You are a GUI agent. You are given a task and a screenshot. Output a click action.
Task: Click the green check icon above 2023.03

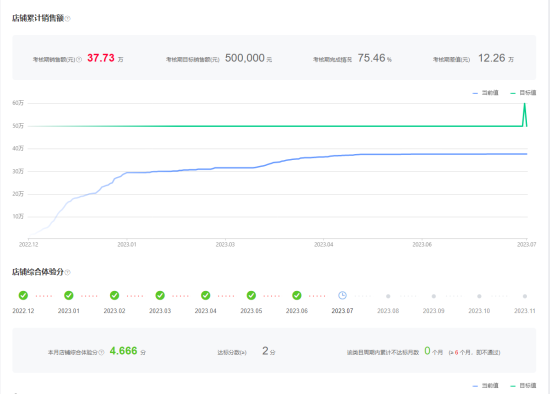point(160,295)
